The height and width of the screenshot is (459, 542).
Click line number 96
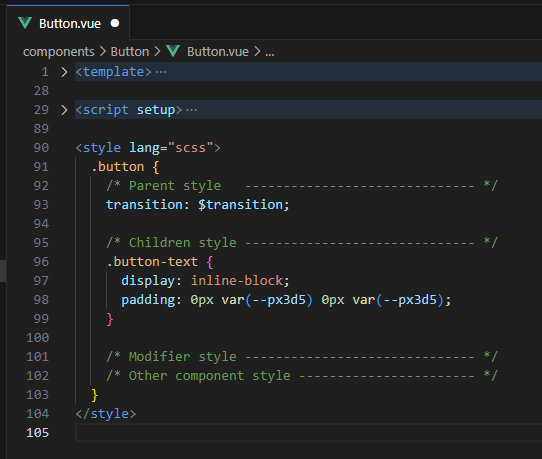coord(41,262)
